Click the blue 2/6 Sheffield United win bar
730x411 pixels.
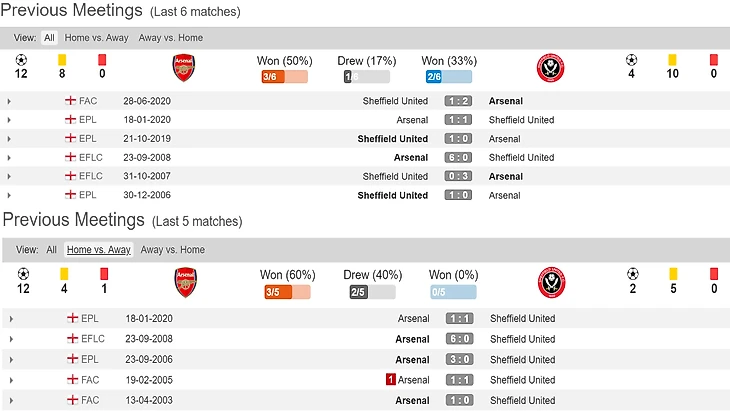446,76
